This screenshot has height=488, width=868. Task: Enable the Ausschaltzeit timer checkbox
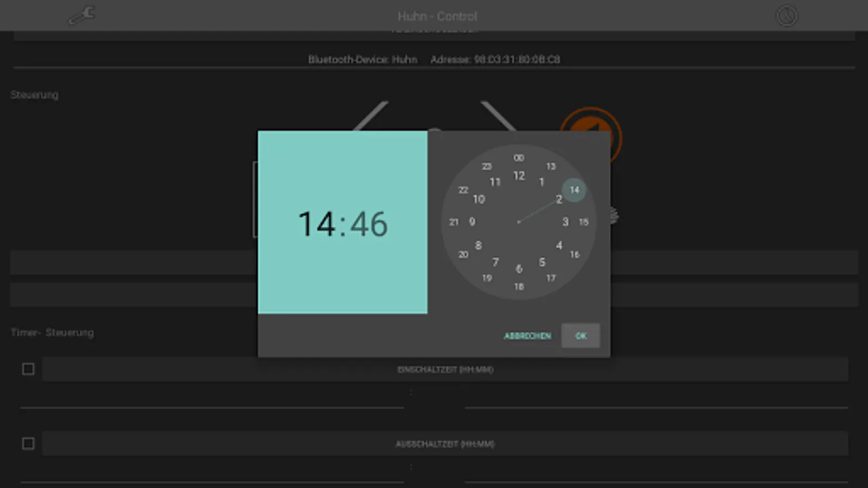28,444
